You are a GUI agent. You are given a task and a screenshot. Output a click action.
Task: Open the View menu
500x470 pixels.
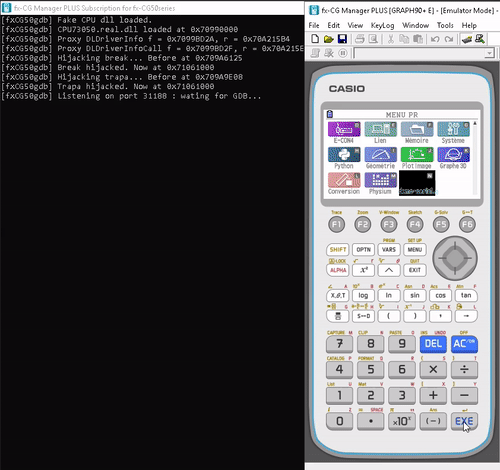(355, 25)
